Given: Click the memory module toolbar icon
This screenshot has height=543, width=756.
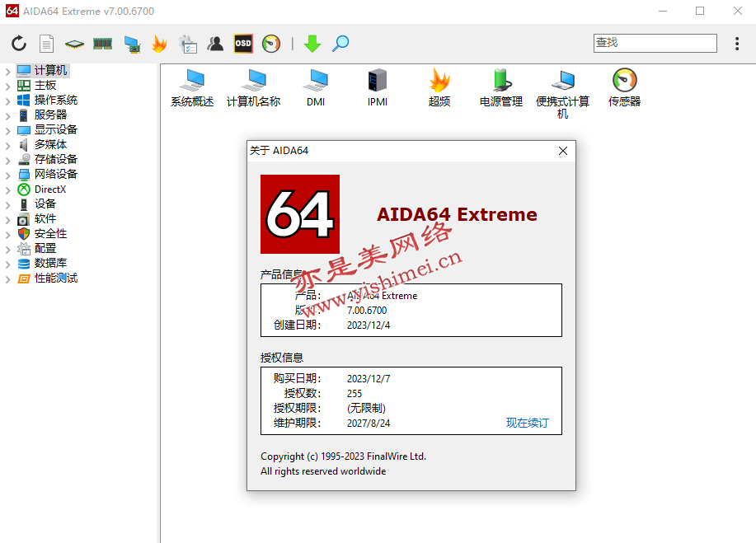Looking at the screenshot, I should tap(103, 44).
